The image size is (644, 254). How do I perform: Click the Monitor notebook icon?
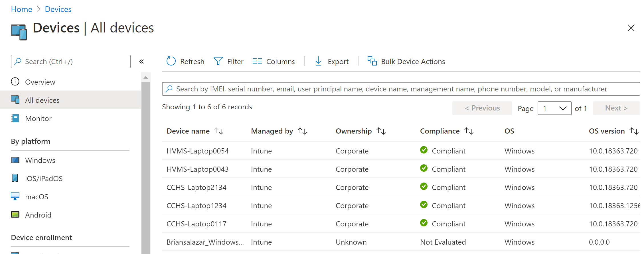tap(15, 118)
